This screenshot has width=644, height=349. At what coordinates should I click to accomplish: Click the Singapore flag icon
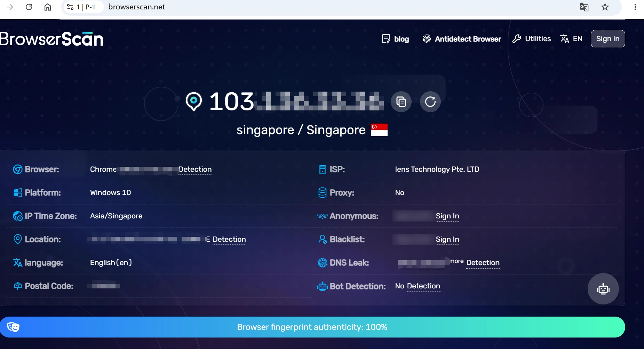pos(379,130)
